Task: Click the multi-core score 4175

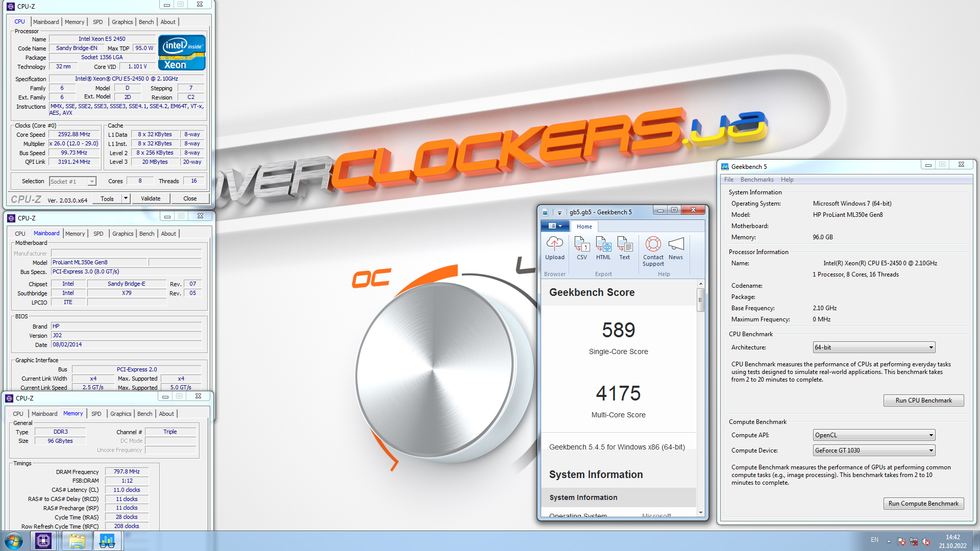Action: coord(618,393)
